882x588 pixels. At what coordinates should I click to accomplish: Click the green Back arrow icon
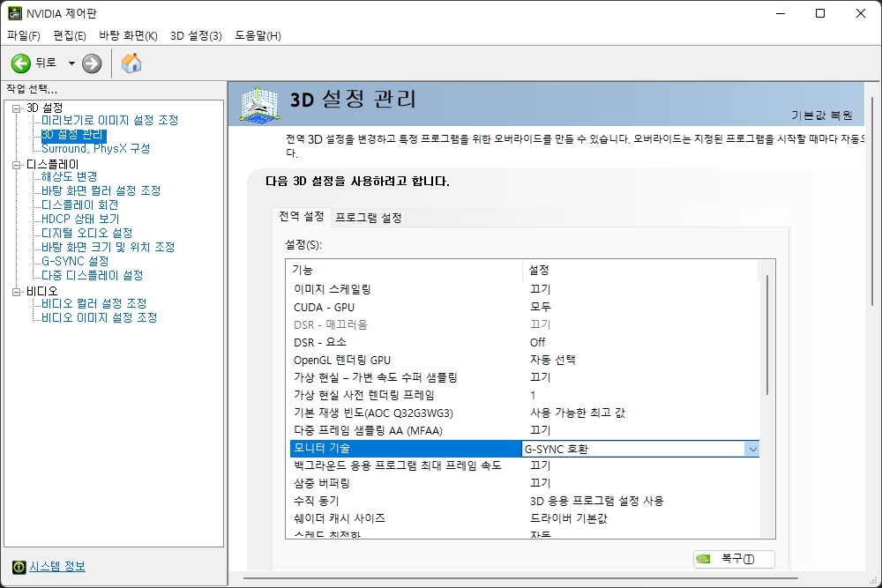click(x=21, y=63)
